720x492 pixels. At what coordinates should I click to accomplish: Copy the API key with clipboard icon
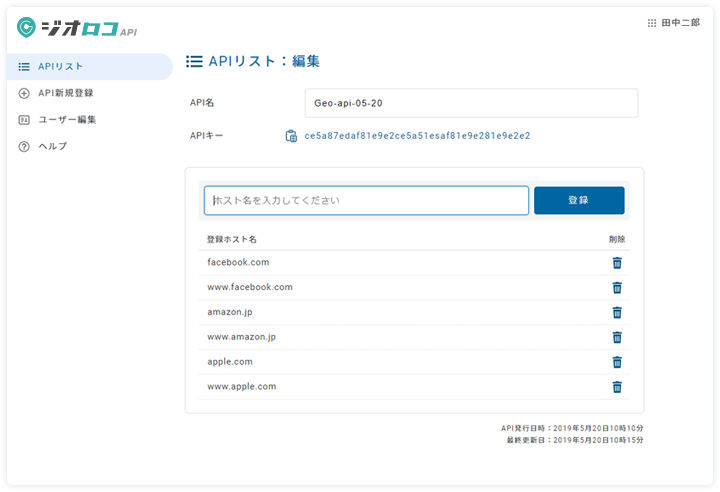pyautogui.click(x=291, y=136)
